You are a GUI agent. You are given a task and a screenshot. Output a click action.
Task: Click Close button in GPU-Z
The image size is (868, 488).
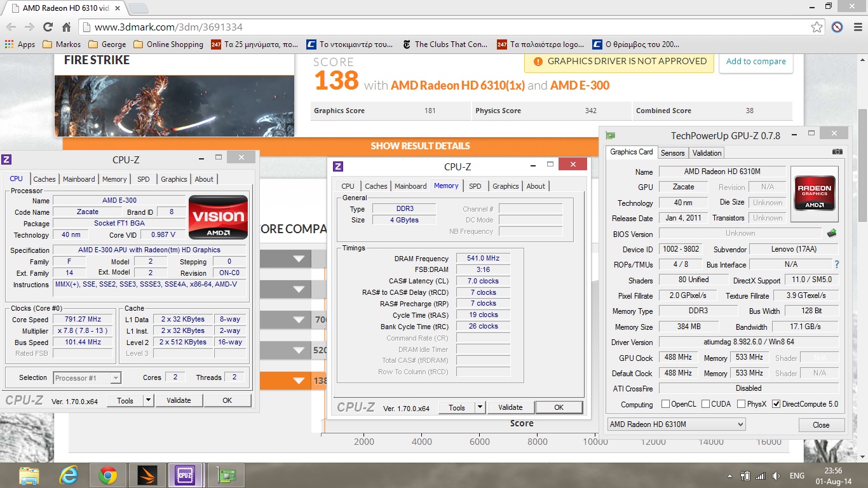pos(821,425)
